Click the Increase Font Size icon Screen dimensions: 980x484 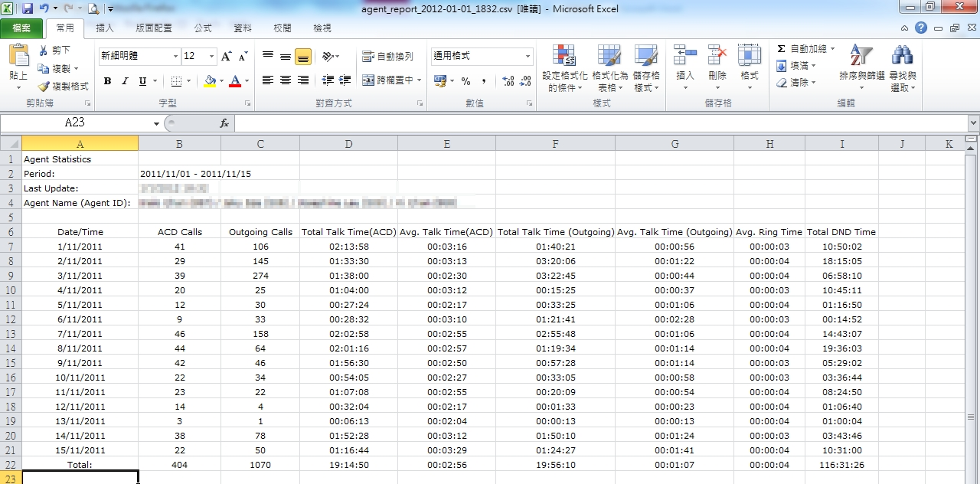pyautogui.click(x=226, y=56)
